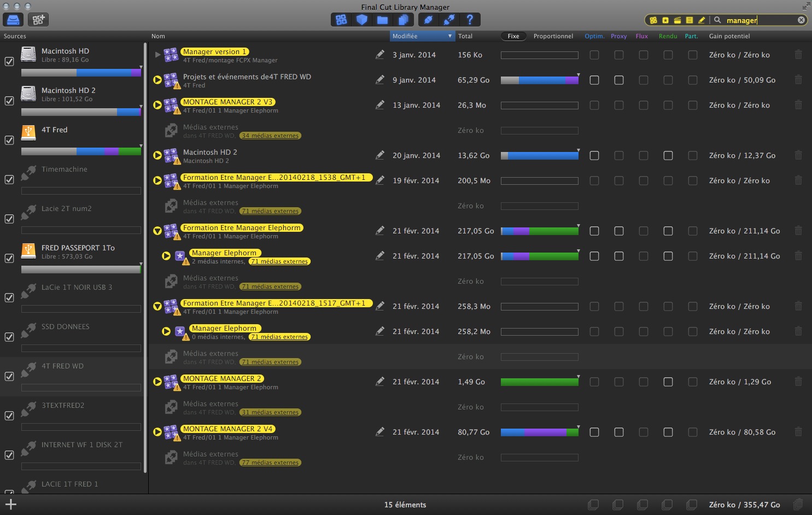Image resolution: width=812 pixels, height=515 pixels.
Task: Expand the MONTAGE MANAGER 2 V3 row
Action: [x=157, y=105]
